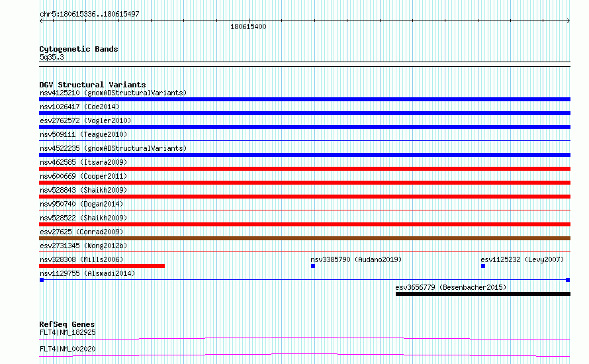589x364 pixels.
Task: Click the nsv600669 (Cooper2011) label
Action: pos(83,176)
